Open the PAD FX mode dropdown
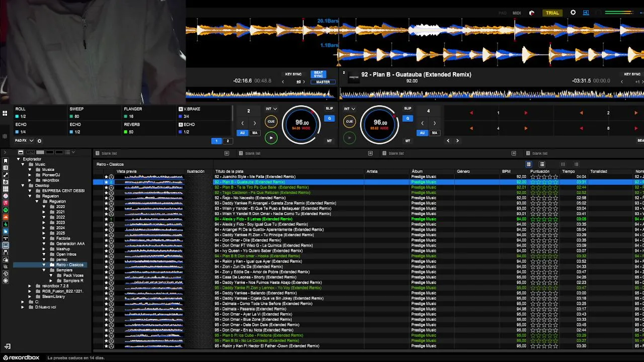The image size is (644, 362). pyautogui.click(x=24, y=141)
